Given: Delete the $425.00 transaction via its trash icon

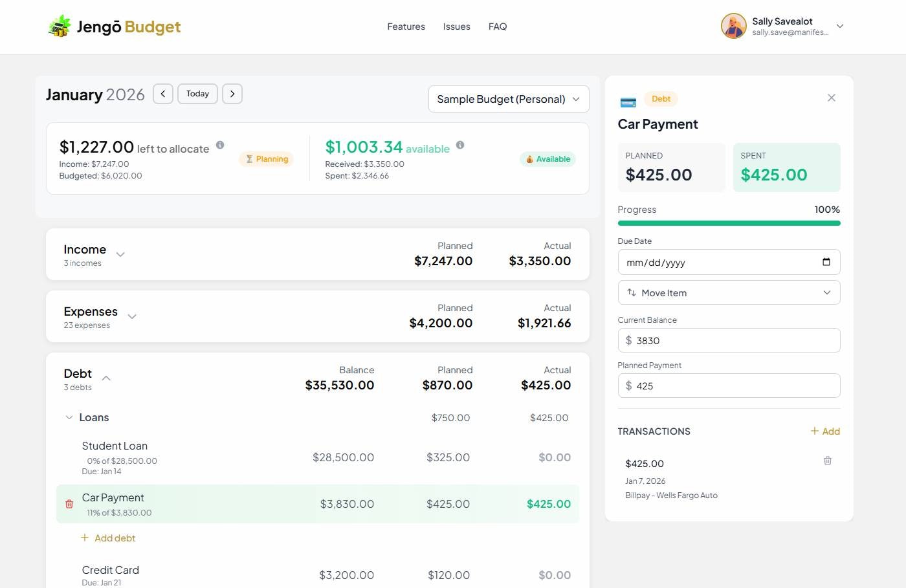Looking at the screenshot, I should (827, 461).
